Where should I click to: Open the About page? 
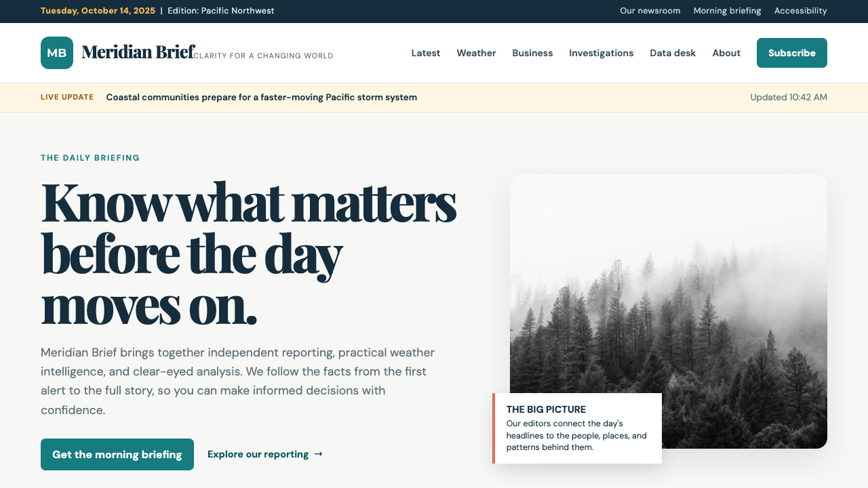(726, 53)
